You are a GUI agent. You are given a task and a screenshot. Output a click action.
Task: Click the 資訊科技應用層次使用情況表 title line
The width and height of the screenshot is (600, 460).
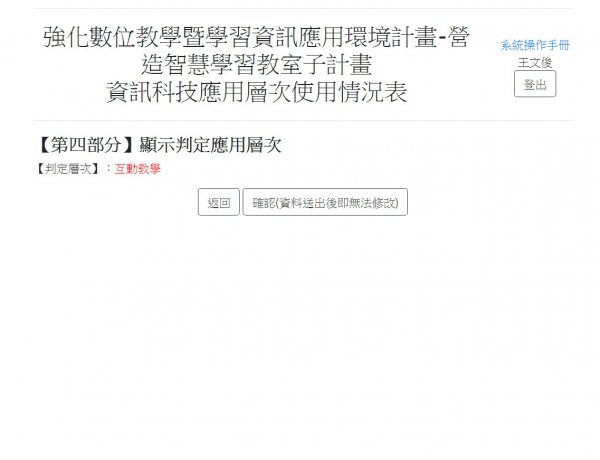point(256,92)
